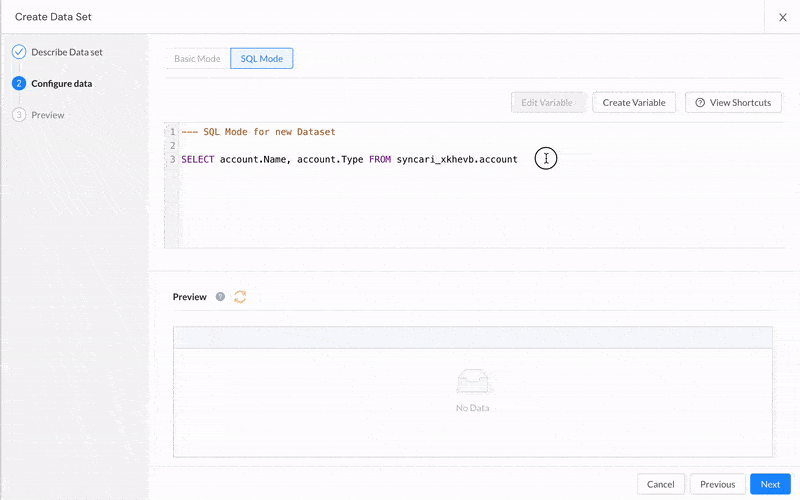
Task: Open the Preview help question-mark icon
Action: pos(220,296)
